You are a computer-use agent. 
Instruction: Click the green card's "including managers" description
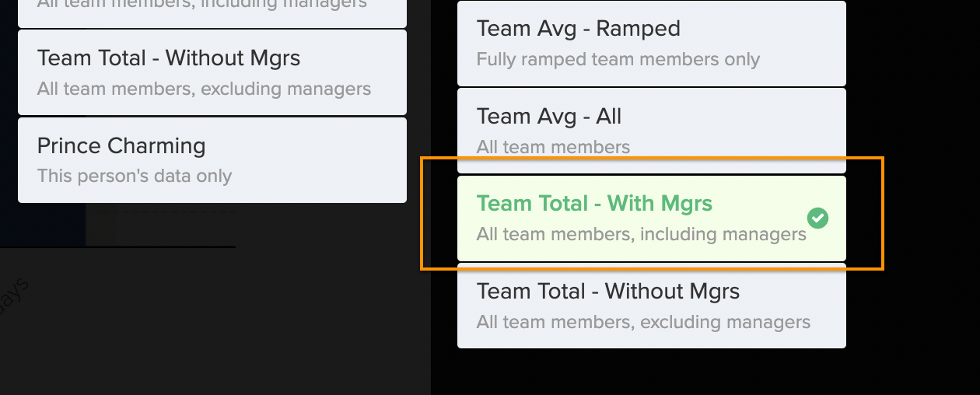tap(642, 234)
